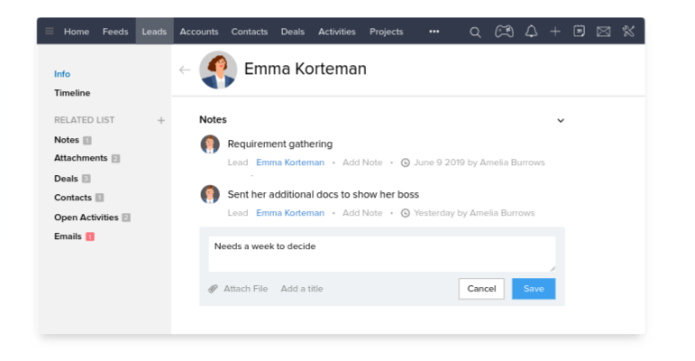The width and height of the screenshot is (695, 361).
Task: Click avatar beside Sent her additional docs note
Action: (210, 195)
